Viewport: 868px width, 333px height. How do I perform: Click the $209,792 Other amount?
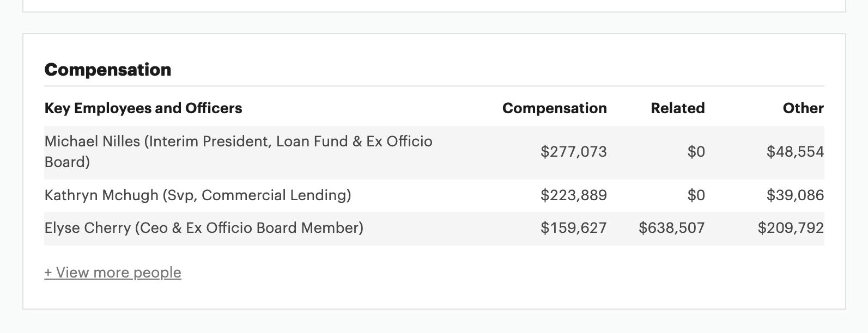click(791, 228)
